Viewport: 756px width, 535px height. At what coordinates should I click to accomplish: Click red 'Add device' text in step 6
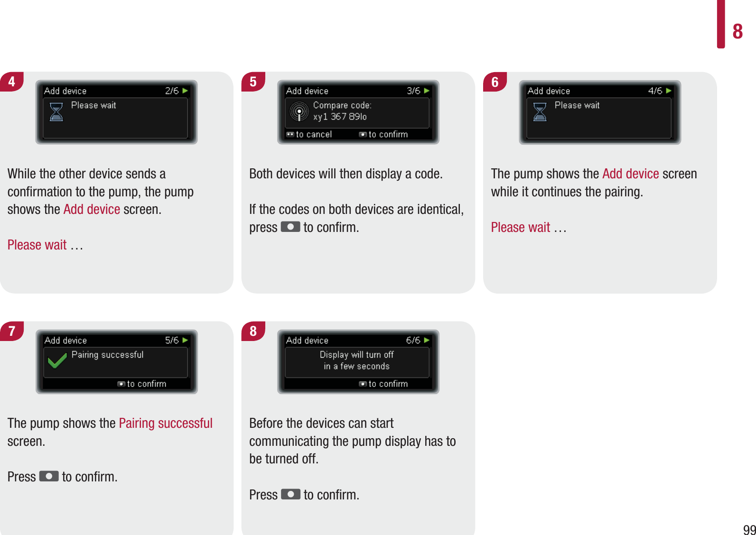[x=630, y=174]
